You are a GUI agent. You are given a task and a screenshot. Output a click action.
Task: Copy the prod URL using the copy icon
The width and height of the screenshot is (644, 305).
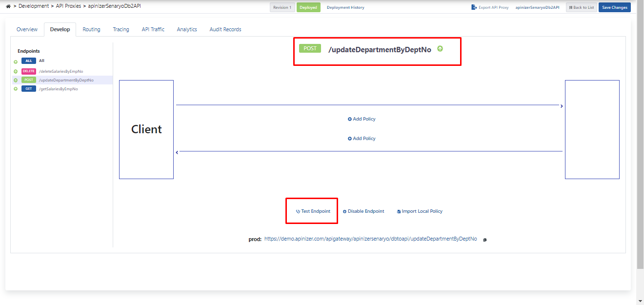click(484, 239)
